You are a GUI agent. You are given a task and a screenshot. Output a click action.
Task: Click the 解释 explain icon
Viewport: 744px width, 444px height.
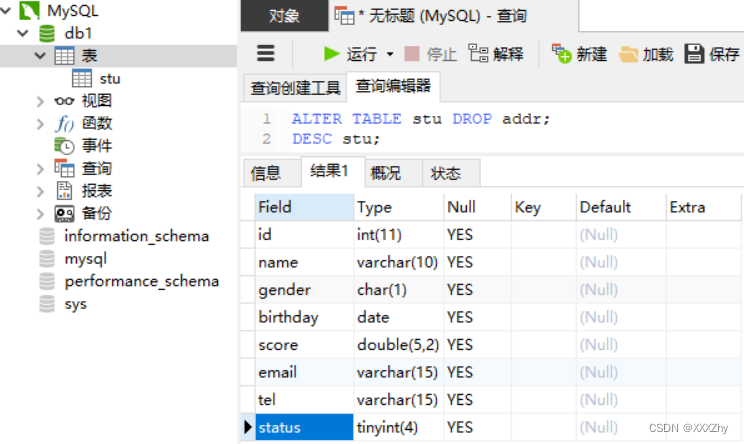tap(478, 53)
